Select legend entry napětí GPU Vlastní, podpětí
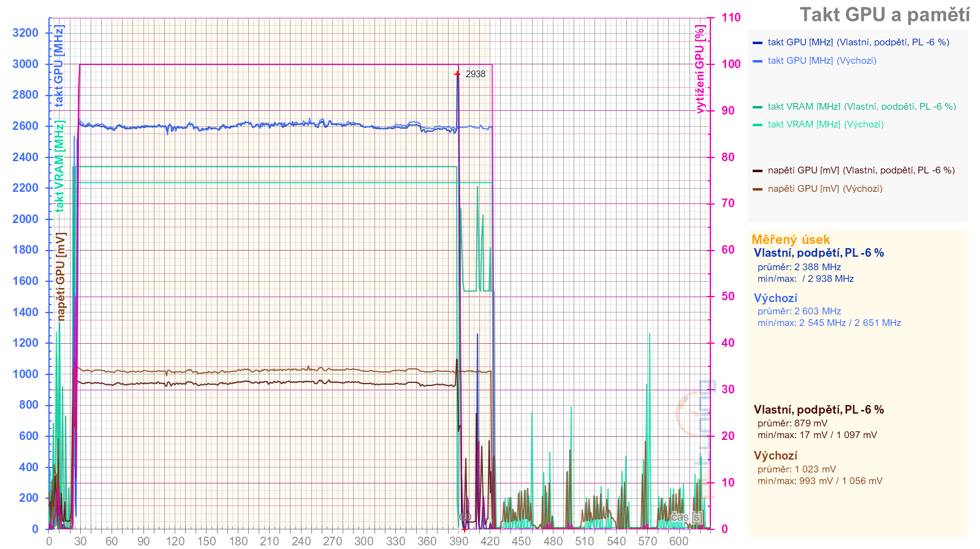The height and width of the screenshot is (549, 980). (x=861, y=170)
